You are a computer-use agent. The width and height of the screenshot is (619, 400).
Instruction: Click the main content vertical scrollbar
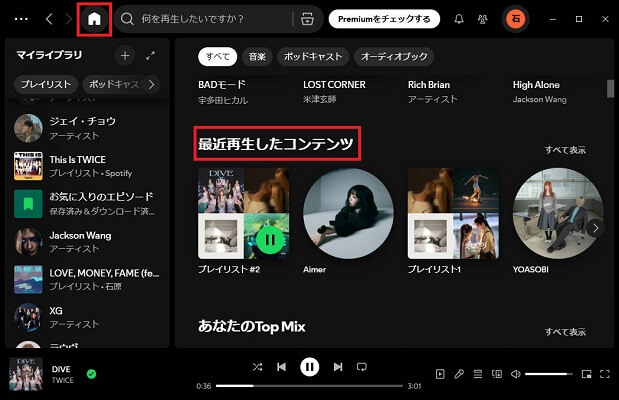pyautogui.click(x=610, y=88)
